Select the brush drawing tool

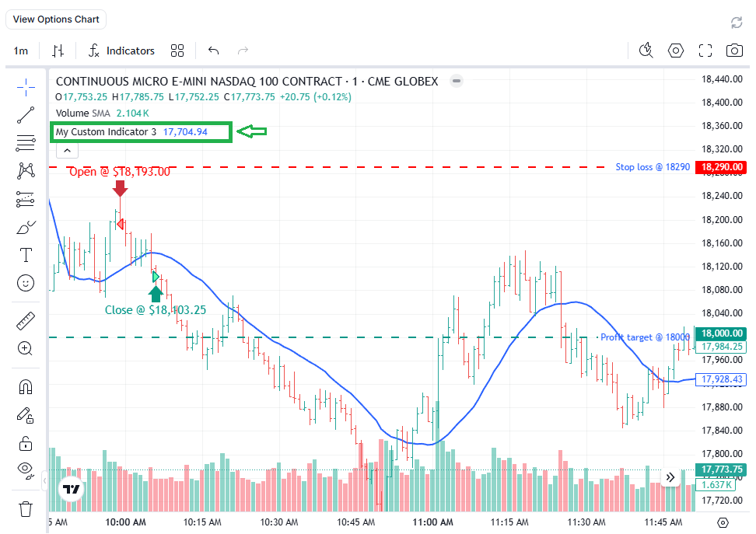pos(26,228)
